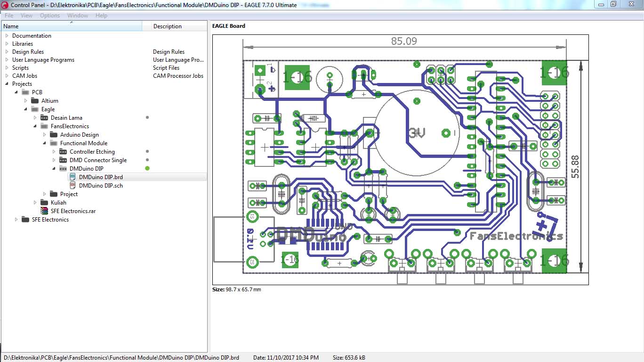Open the Options menu
Screen dimensions: 644x362
pos(49,15)
